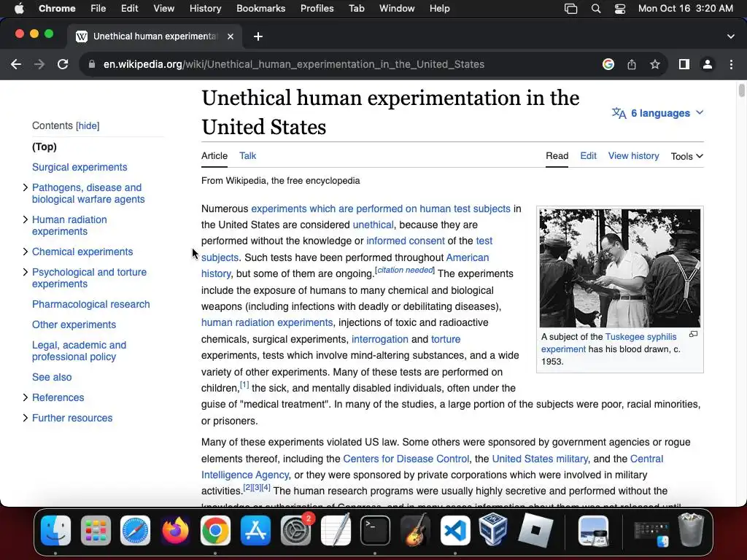Open Chrome three-dot menu
Image resolution: width=747 pixels, height=560 pixels.
(731, 64)
